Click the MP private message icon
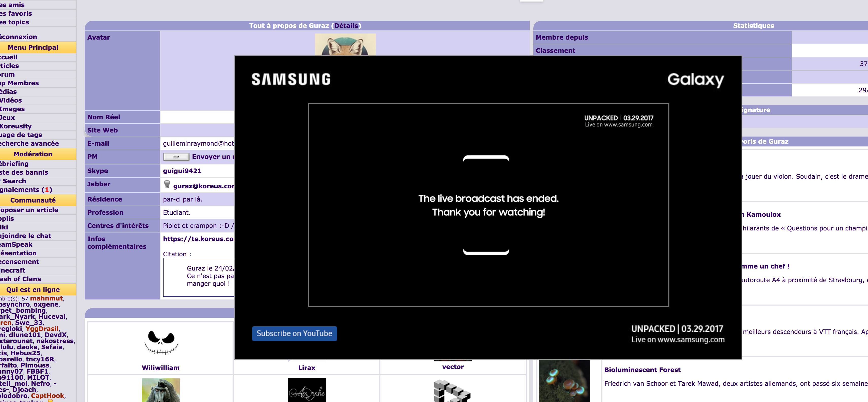 [176, 157]
